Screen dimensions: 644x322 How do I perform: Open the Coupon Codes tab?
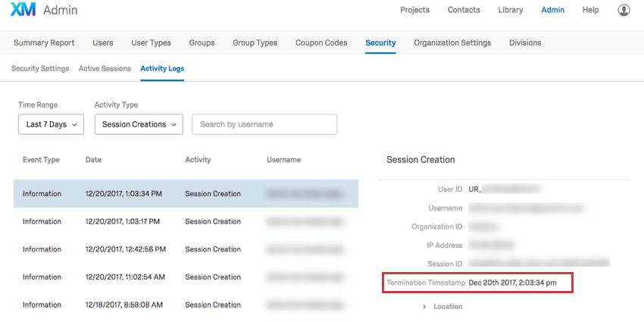321,42
